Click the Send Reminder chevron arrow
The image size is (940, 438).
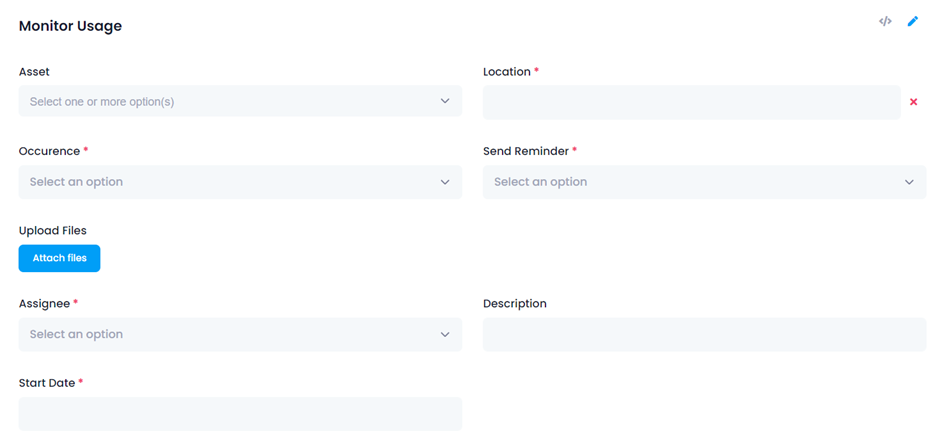point(909,182)
